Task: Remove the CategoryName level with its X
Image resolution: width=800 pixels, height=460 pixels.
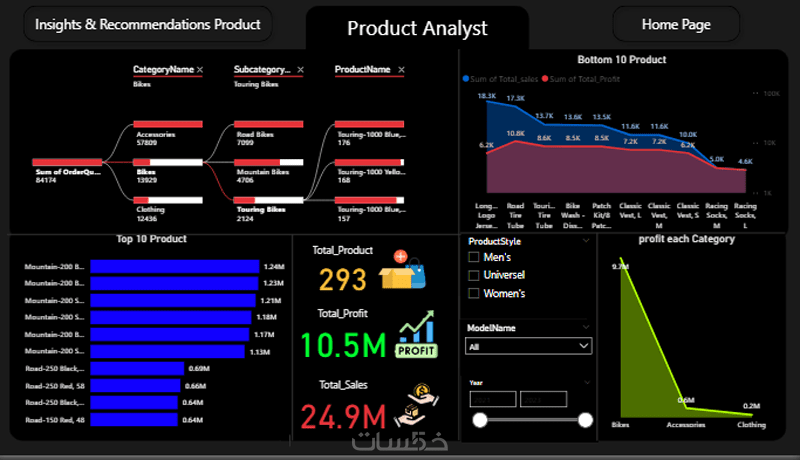Action: pyautogui.click(x=200, y=69)
